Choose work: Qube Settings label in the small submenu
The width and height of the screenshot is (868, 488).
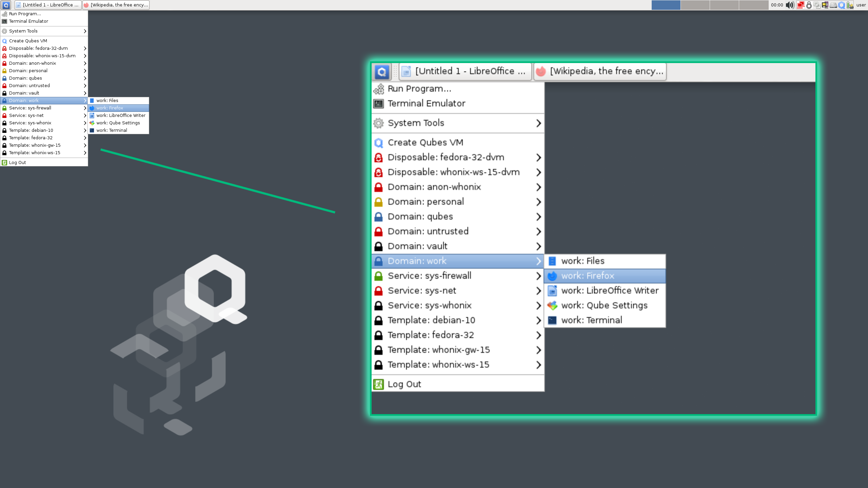(118, 123)
